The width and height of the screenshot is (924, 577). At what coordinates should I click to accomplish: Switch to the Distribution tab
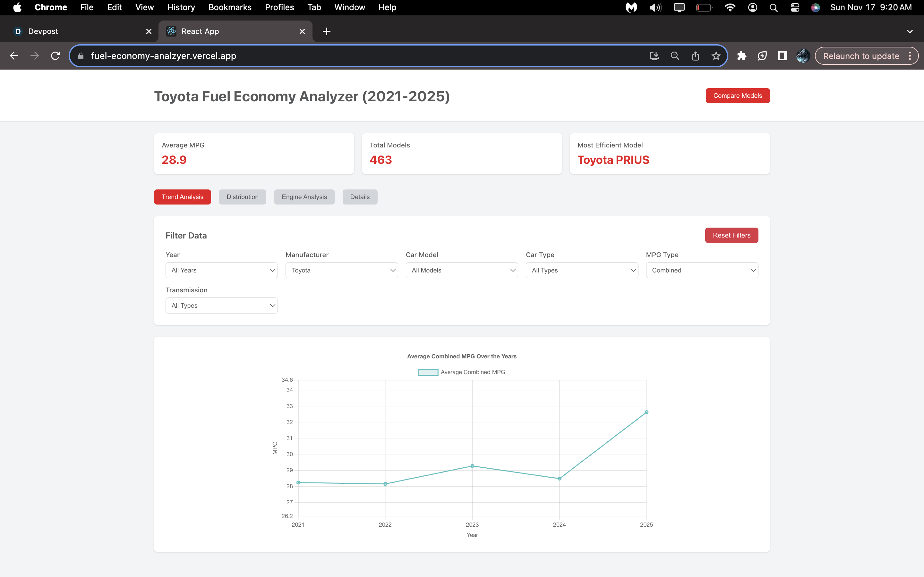click(x=243, y=197)
